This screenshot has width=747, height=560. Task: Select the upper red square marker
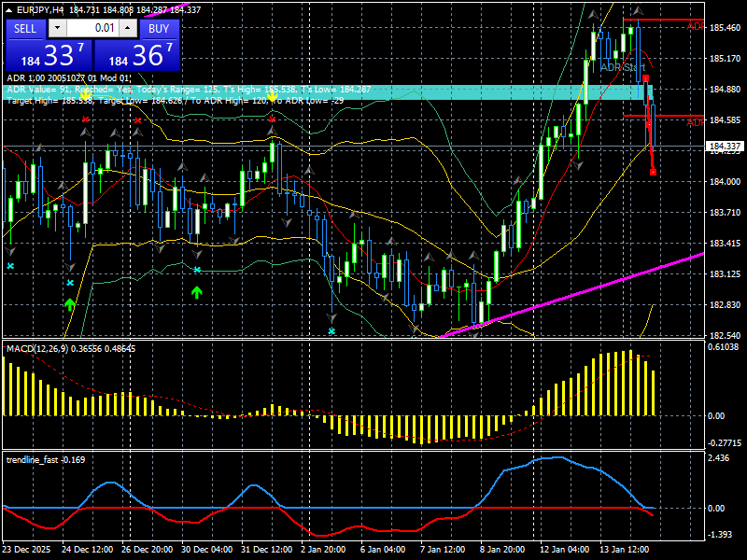[645, 77]
